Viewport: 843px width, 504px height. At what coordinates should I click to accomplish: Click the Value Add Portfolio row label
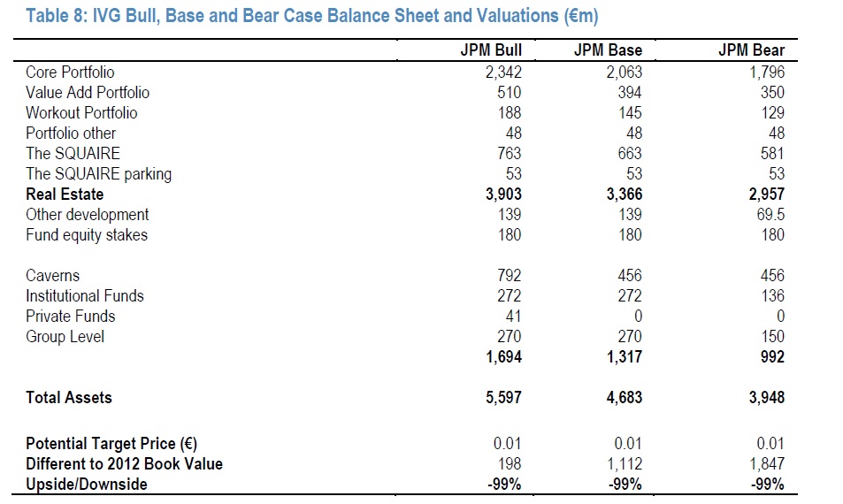coord(88,93)
